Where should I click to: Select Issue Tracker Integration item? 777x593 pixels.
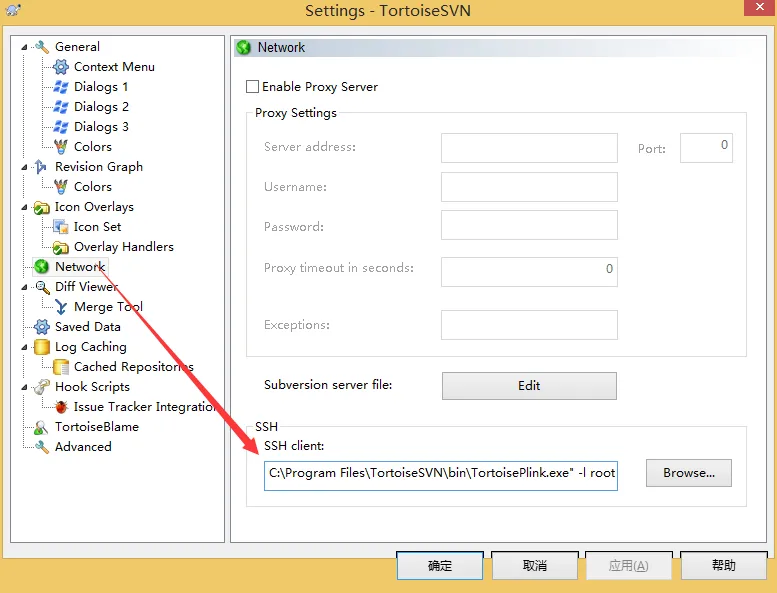click(x=145, y=407)
